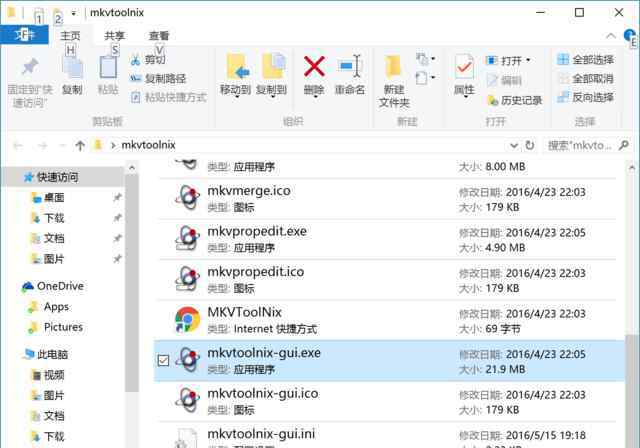Open pinned Downloads (下载) in Quick Access
The height and width of the screenshot is (448, 640).
(x=48, y=218)
